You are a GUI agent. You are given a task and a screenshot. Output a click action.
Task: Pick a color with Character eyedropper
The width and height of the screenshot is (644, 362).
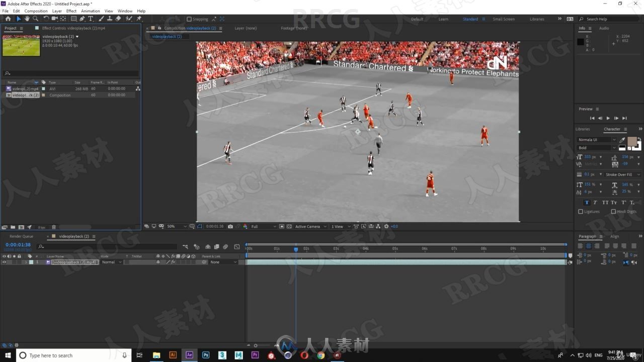coord(622,140)
